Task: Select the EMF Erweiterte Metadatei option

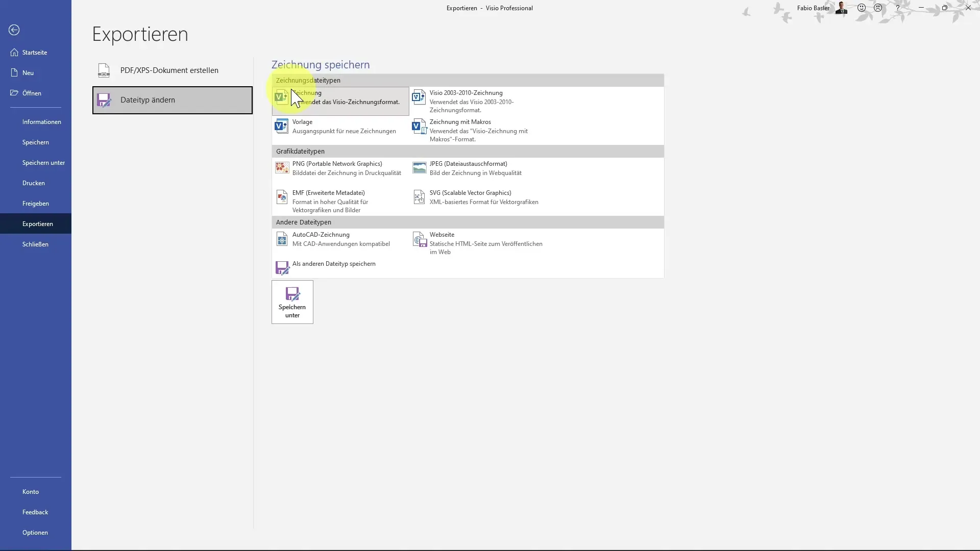Action: click(330, 201)
